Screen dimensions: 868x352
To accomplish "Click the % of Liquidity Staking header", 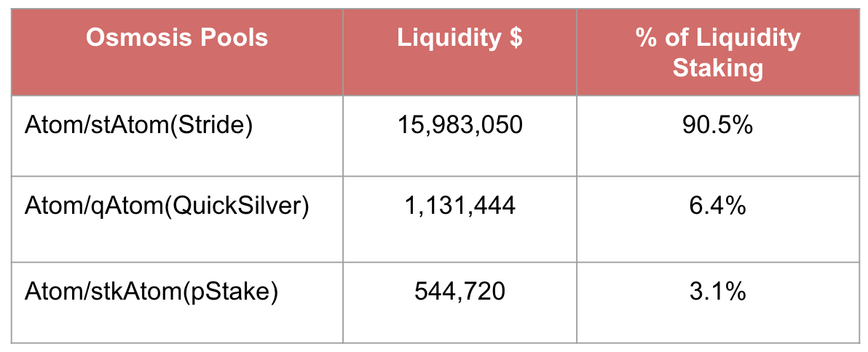I will 717,52.
